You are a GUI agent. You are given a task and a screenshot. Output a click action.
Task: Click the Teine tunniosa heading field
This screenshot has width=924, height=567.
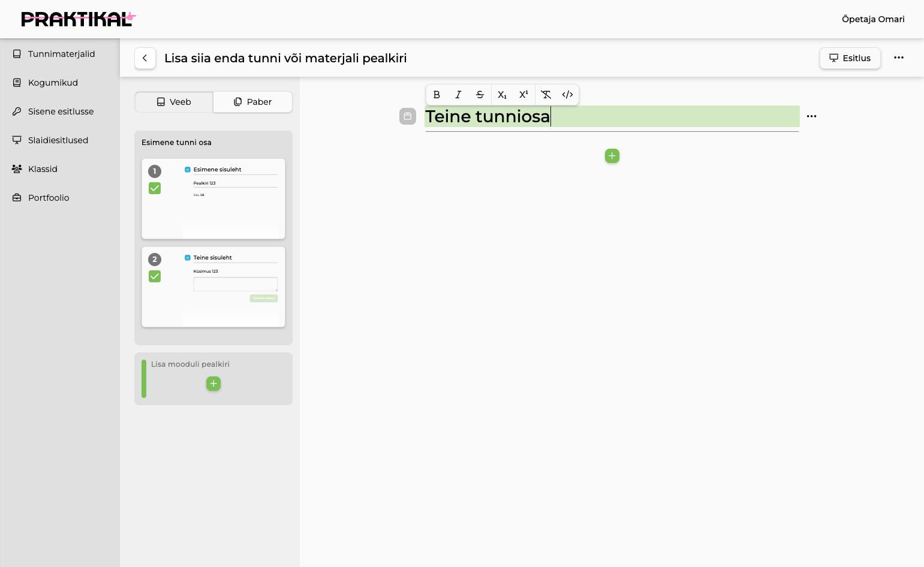point(612,116)
